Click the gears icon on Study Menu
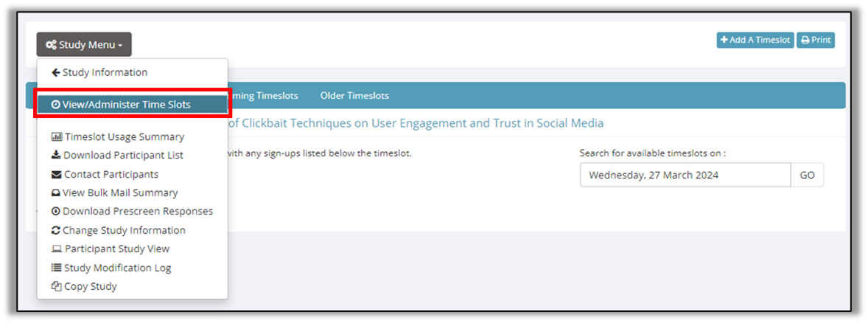Screen dimensions: 868x323 point(51,45)
